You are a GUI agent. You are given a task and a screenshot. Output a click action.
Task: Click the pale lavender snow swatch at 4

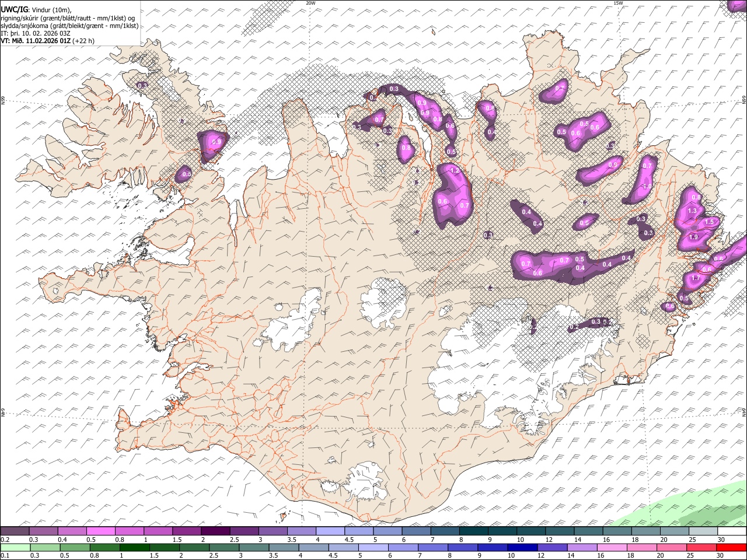[x=330, y=531]
